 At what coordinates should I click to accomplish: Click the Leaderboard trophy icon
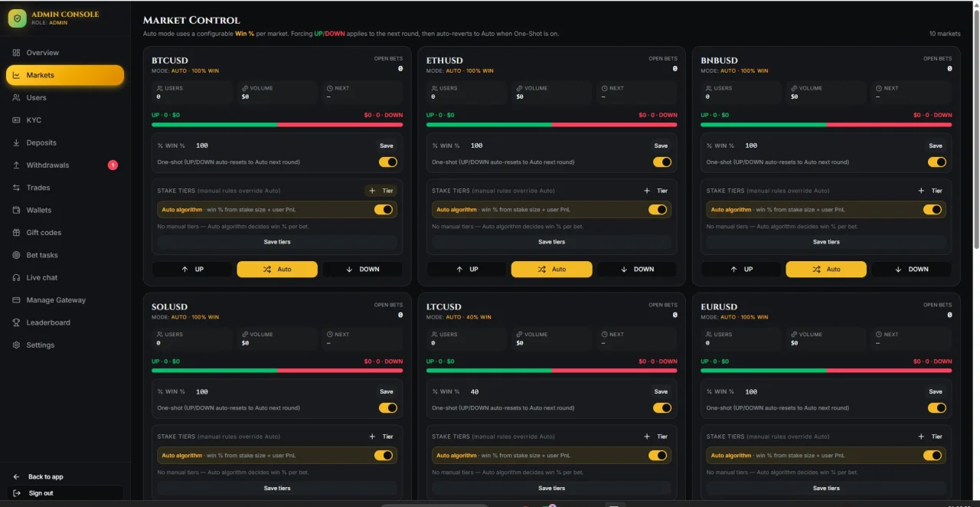pyautogui.click(x=16, y=322)
